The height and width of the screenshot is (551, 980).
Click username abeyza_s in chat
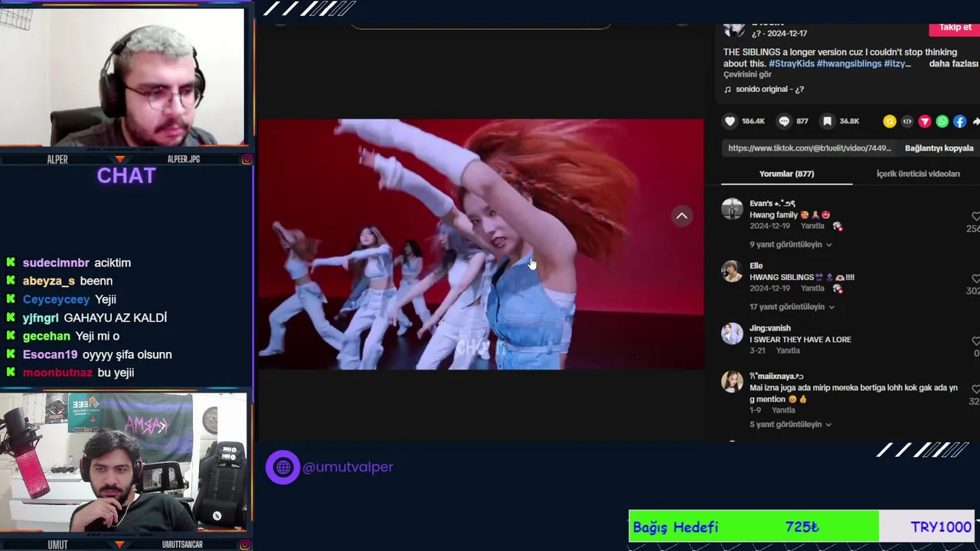tap(49, 281)
